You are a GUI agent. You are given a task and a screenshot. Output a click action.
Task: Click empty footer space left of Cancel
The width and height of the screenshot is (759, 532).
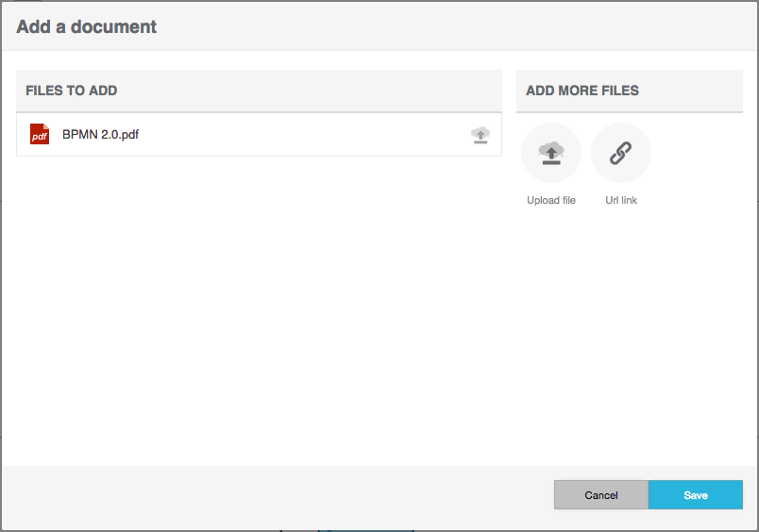[x=283, y=495]
